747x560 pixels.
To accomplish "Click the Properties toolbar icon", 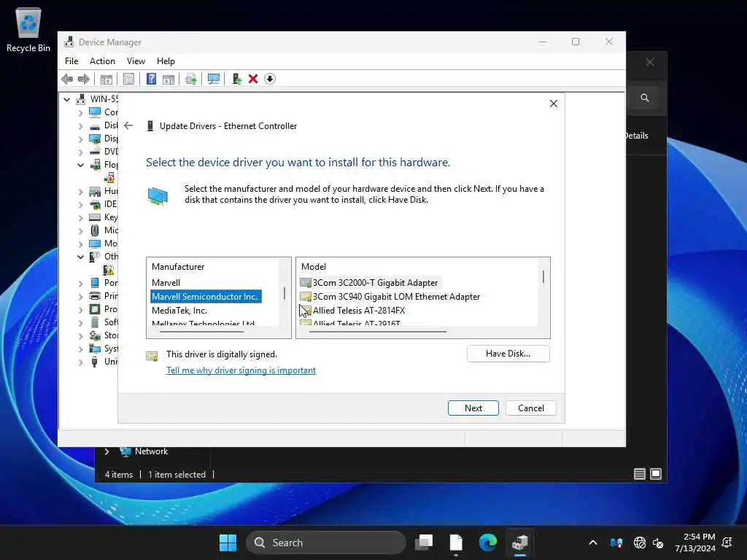I will pos(128,79).
